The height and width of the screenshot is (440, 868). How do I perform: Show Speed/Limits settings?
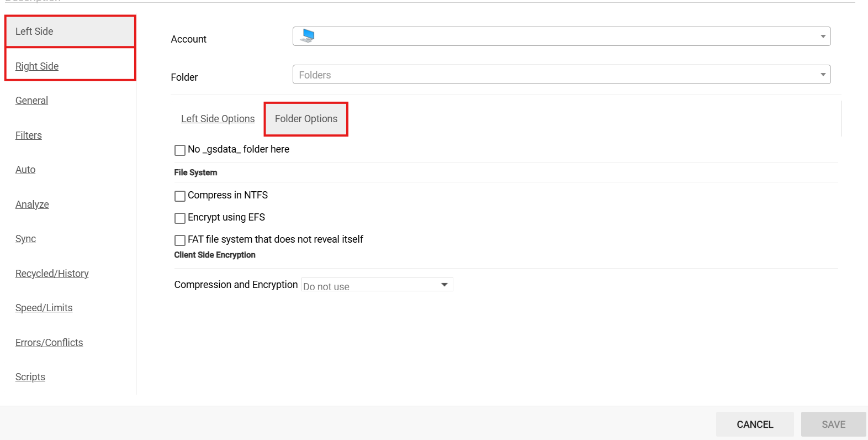point(44,308)
